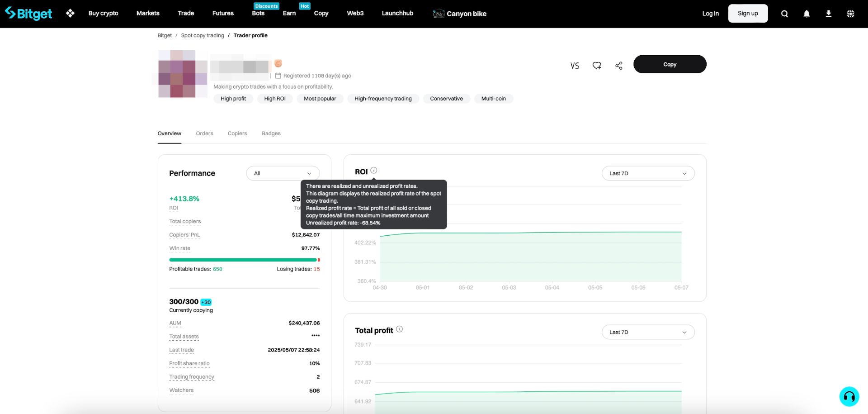This screenshot has height=414, width=868.
Task: Click the $240,437.06 AUM value
Action: click(304, 323)
